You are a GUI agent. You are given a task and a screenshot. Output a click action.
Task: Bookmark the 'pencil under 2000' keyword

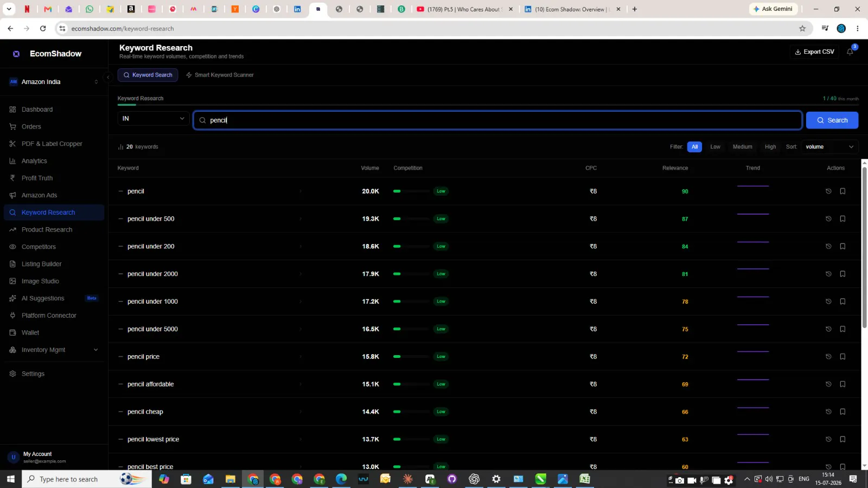[843, 274]
